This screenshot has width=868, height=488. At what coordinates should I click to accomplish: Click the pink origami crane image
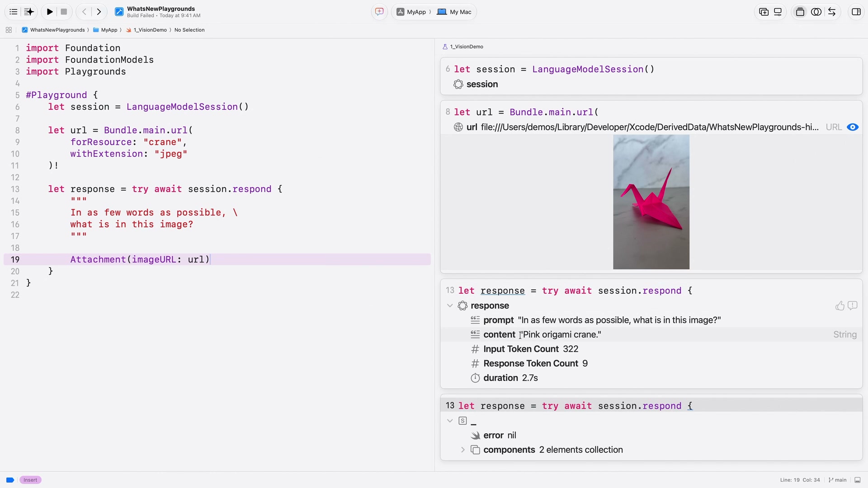[x=651, y=202]
